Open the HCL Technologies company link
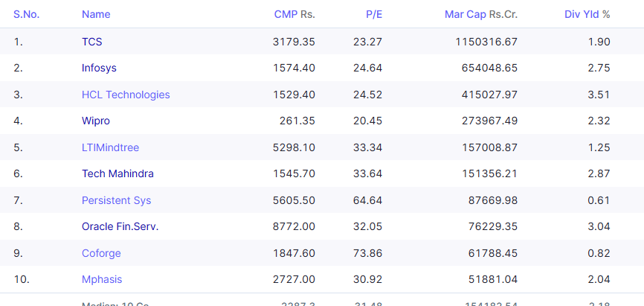This screenshot has width=644, height=306. coord(126,95)
